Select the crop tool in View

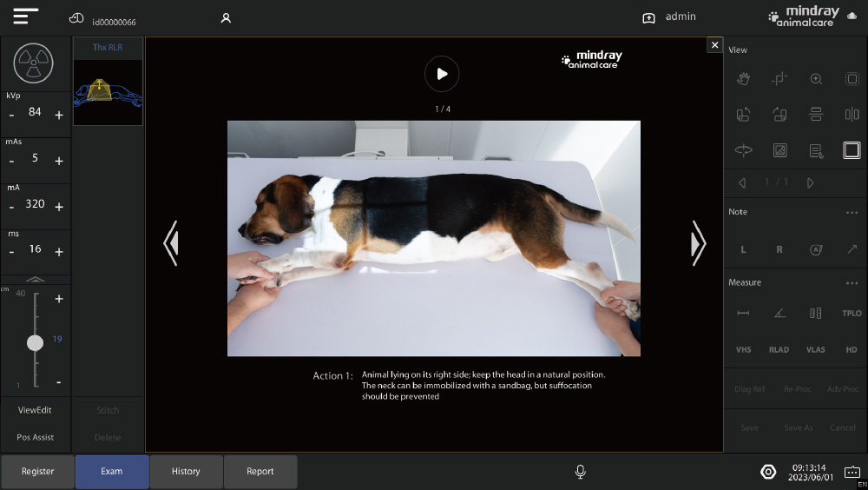click(779, 79)
